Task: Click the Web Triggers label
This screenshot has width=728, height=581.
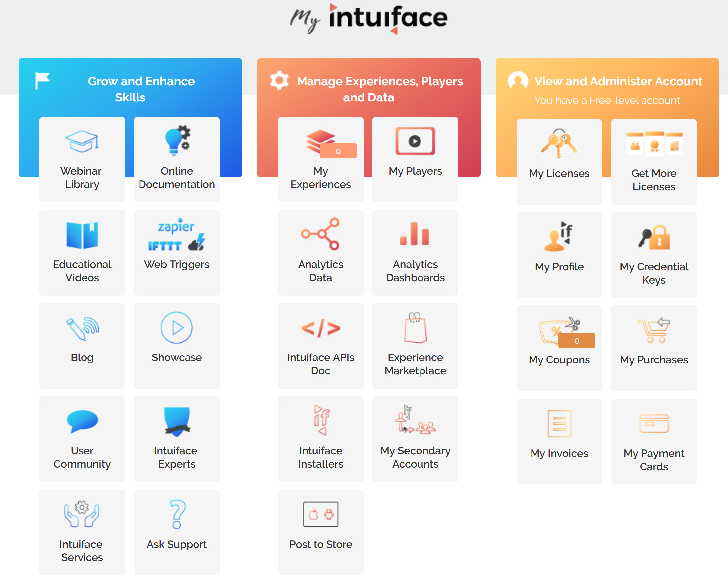Action: coord(177,264)
